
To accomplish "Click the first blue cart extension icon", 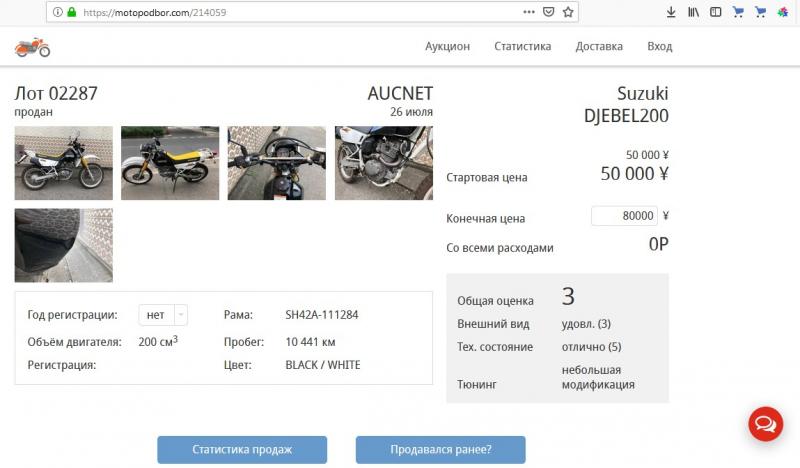I will [738, 12].
